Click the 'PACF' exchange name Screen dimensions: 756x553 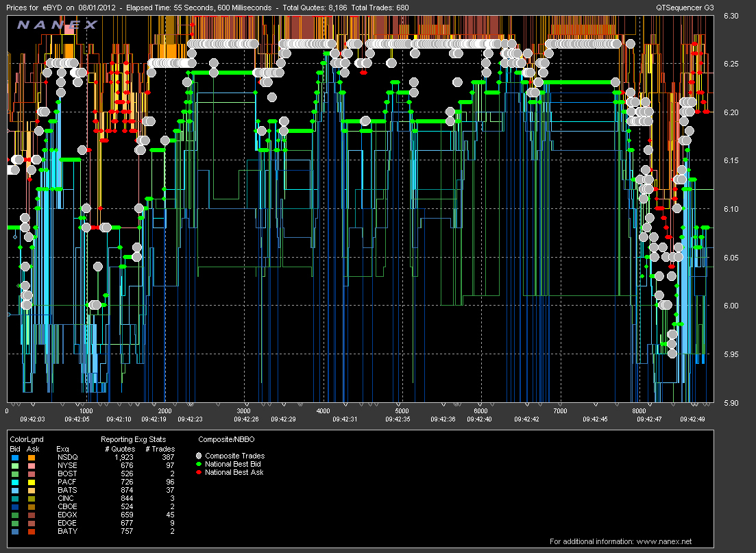click(67, 482)
